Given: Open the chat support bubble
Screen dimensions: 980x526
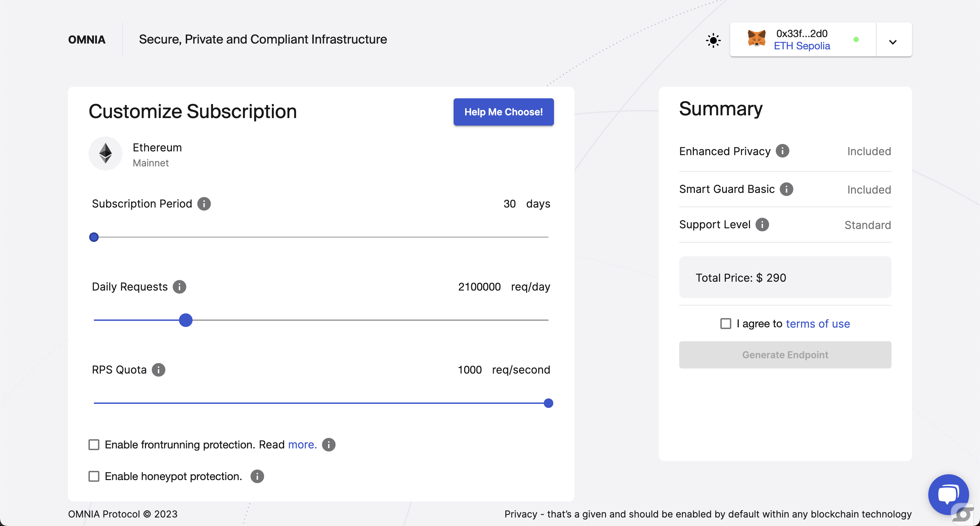Looking at the screenshot, I should pos(948,494).
